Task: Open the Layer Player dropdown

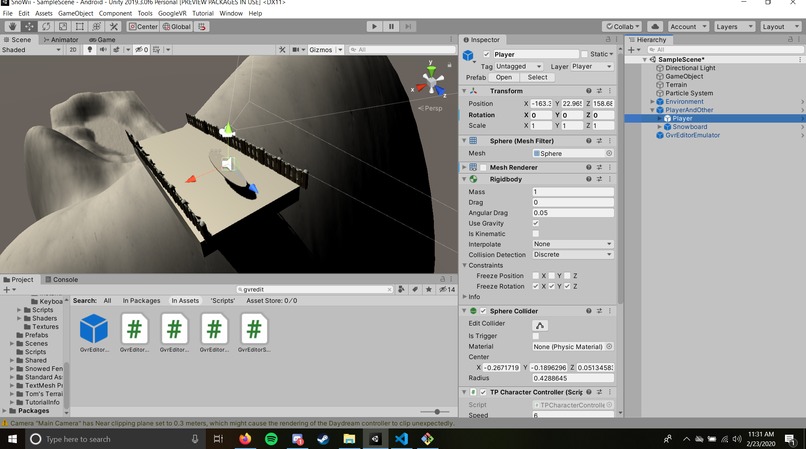Action: 592,66
